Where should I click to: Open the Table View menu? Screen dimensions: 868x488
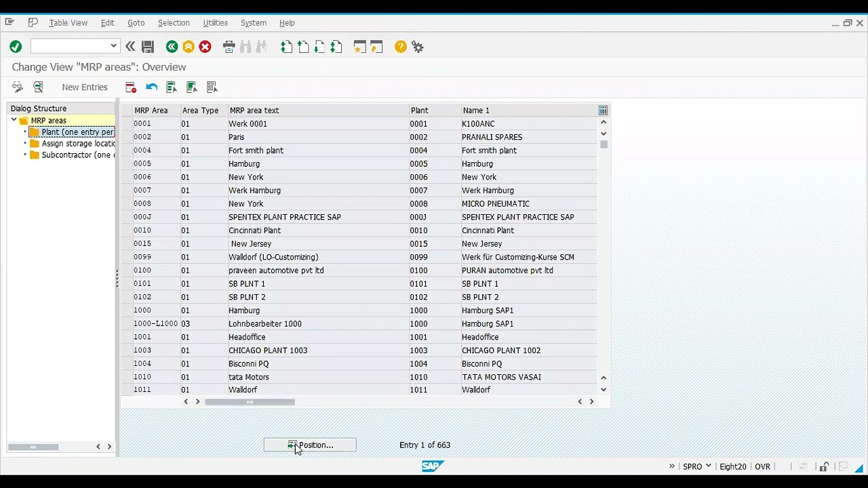[68, 22]
